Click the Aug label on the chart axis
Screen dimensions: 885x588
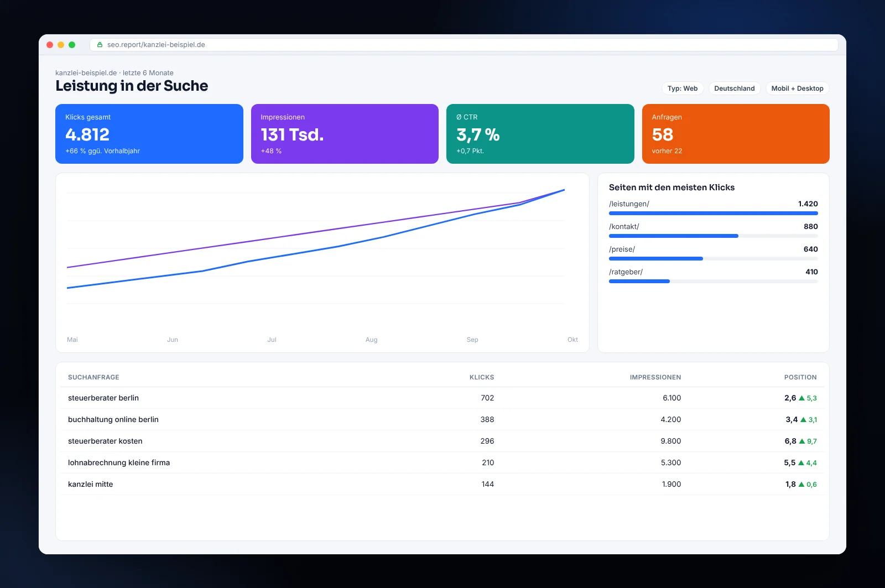[x=372, y=340]
